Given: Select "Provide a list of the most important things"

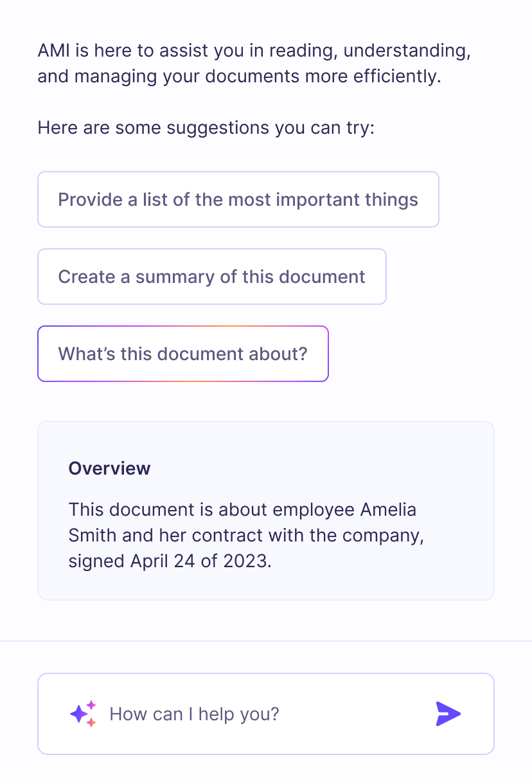Looking at the screenshot, I should pyautogui.click(x=238, y=199).
